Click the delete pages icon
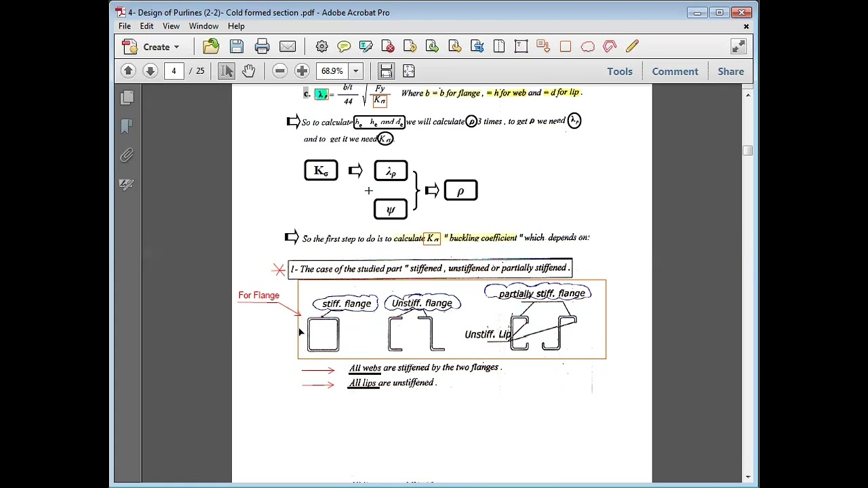This screenshot has height=488, width=868. 388,47
